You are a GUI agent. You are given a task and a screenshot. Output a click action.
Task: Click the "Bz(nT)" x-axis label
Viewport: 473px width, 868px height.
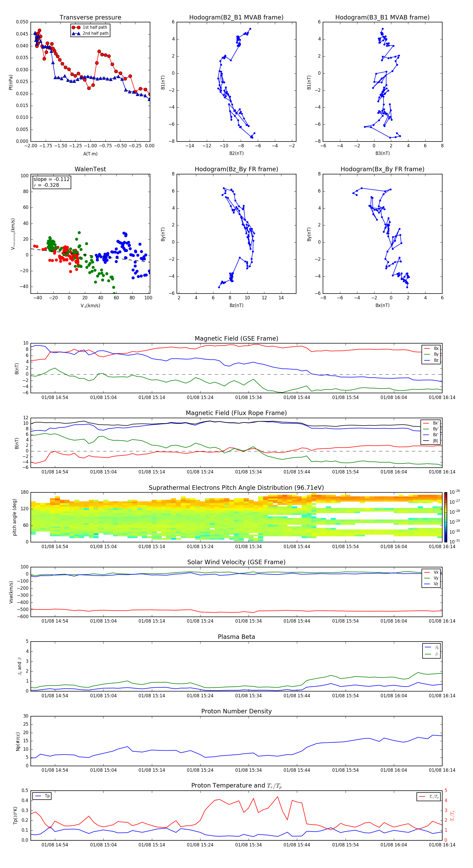pyautogui.click(x=236, y=305)
